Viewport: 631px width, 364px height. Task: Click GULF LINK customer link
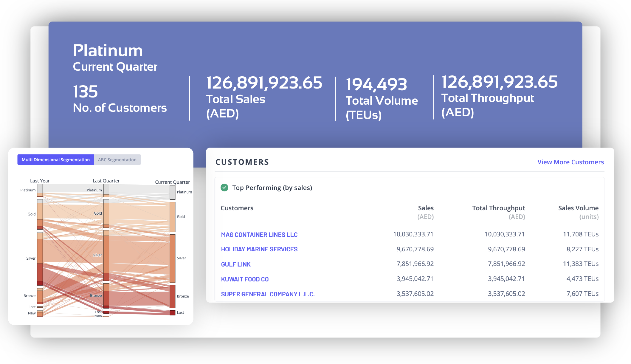[235, 264]
